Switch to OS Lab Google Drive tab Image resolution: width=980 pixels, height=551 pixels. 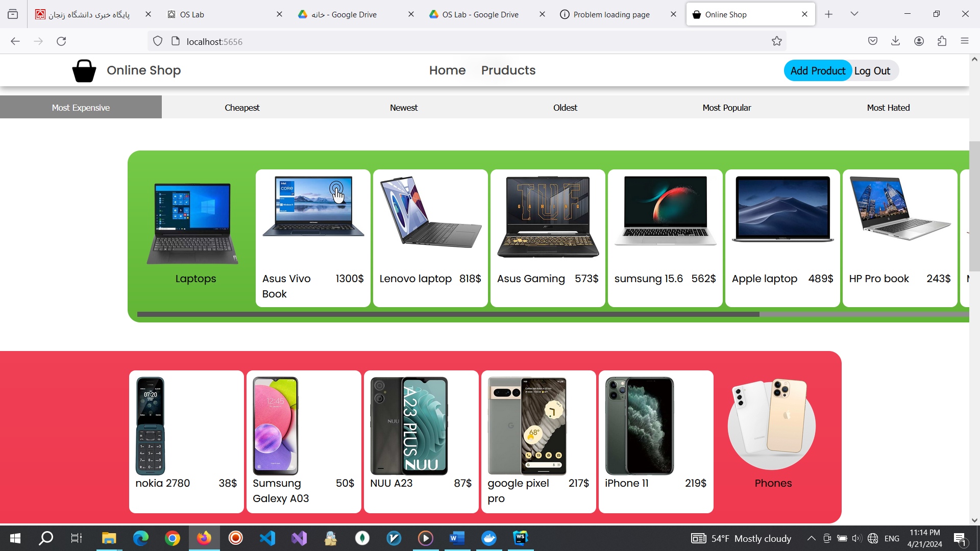click(480, 14)
